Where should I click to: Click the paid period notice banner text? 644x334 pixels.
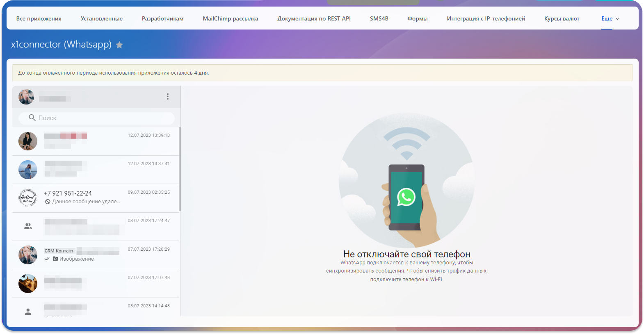[114, 73]
